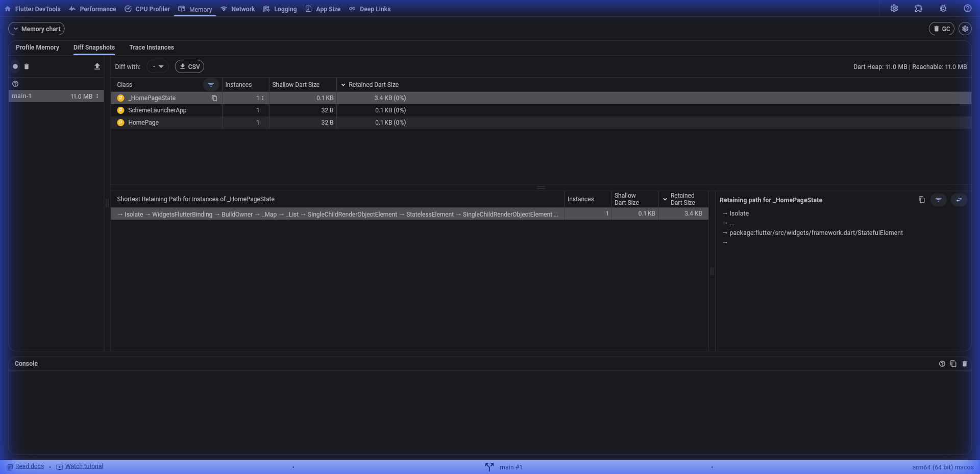Toggle the hide standard libraries filter in retaining path
980x474 pixels.
[938, 200]
